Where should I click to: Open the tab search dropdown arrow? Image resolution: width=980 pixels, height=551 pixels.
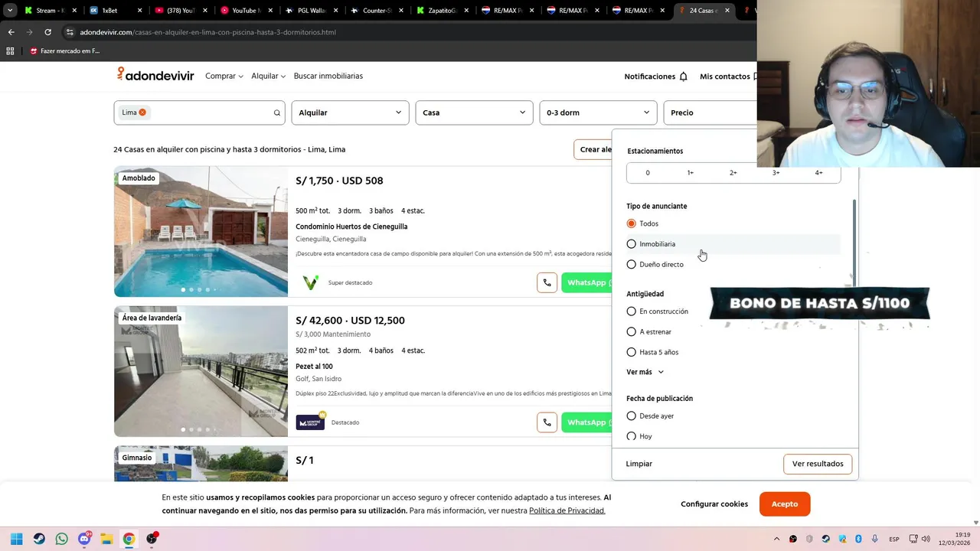pos(9,11)
